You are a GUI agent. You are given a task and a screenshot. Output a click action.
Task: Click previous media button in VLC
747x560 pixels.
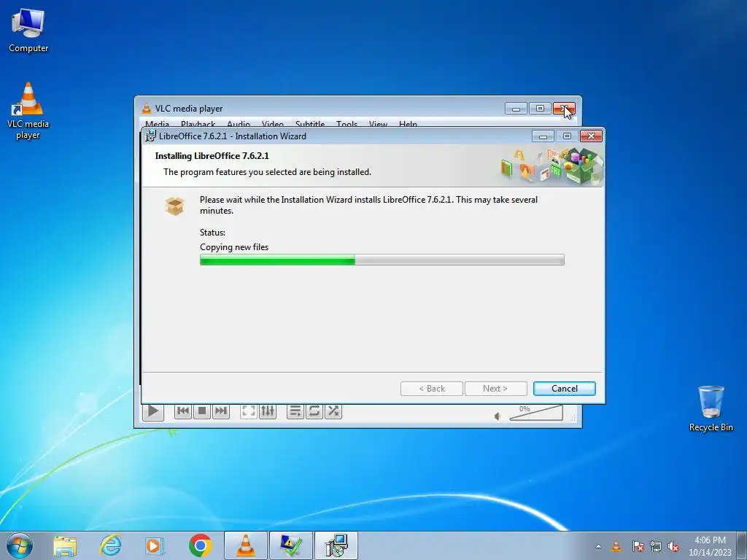[183, 411]
